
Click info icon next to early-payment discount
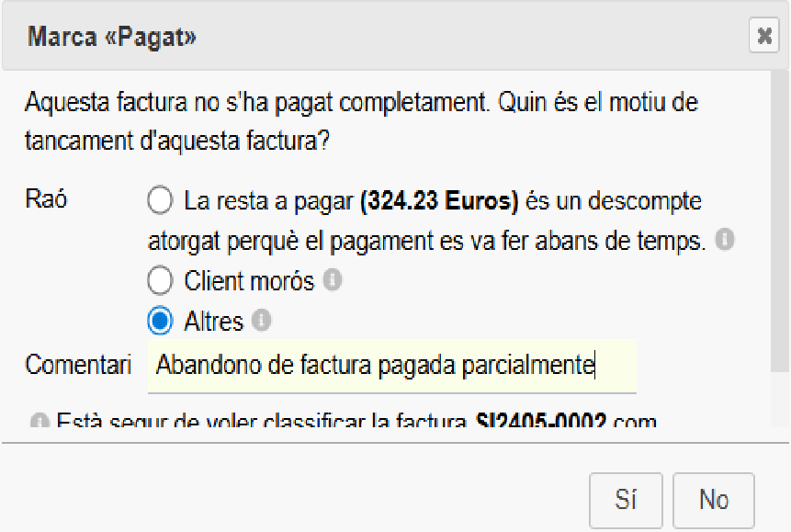point(724,242)
